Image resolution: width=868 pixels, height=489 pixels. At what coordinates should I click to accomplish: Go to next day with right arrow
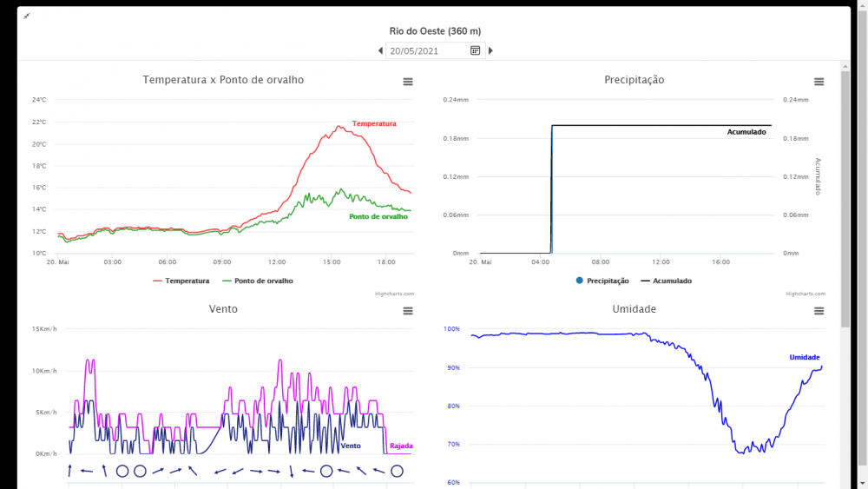coord(490,51)
